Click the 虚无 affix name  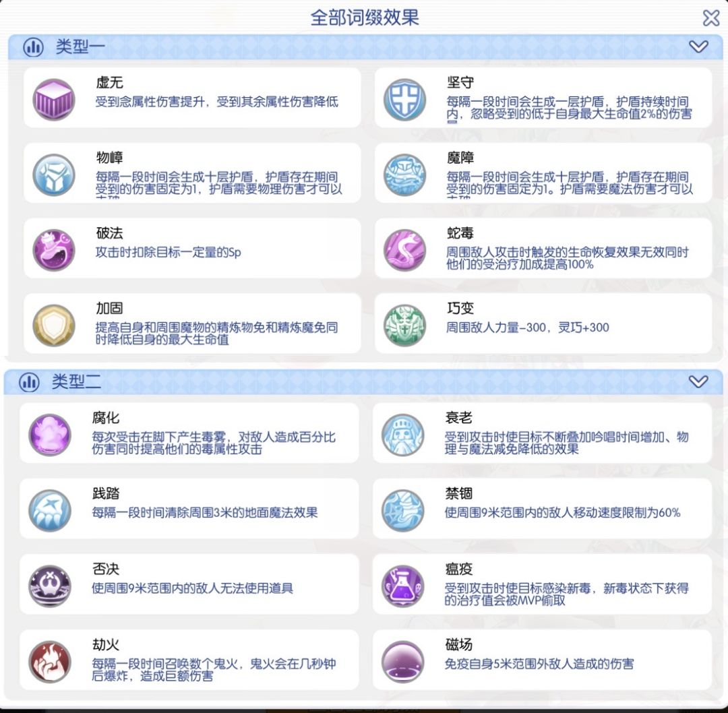[x=110, y=83]
